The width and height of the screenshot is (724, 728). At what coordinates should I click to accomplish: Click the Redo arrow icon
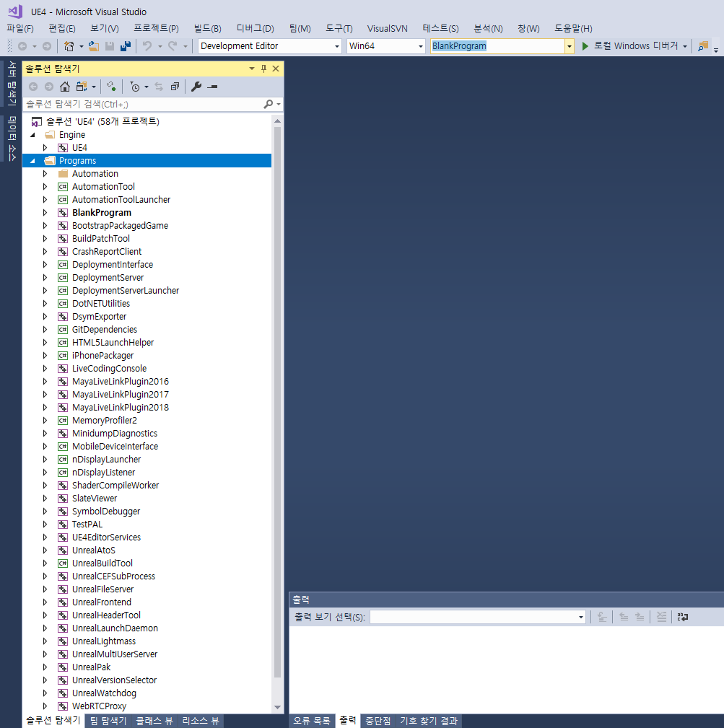coord(173,46)
